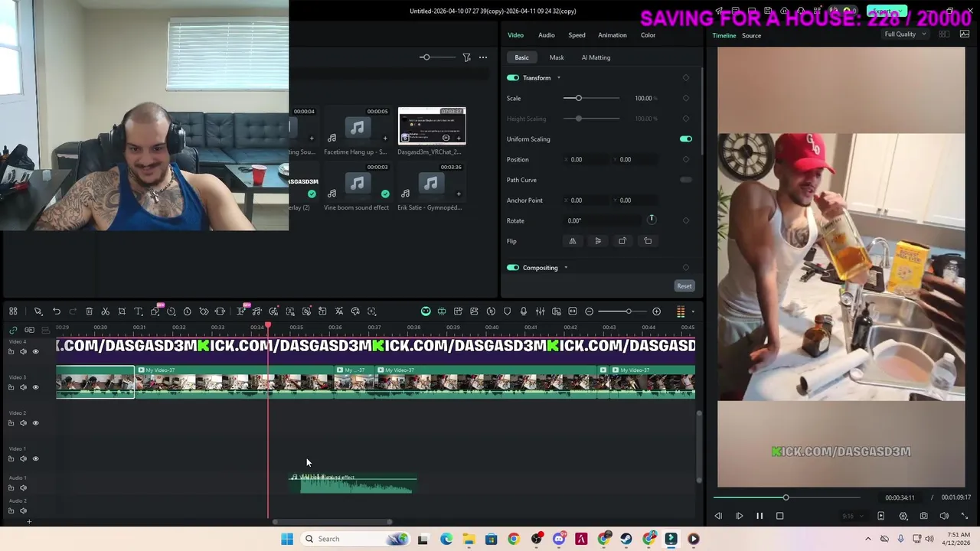Take a snapshot with camera icon
Image resolution: width=980 pixels, height=551 pixels.
click(x=923, y=516)
